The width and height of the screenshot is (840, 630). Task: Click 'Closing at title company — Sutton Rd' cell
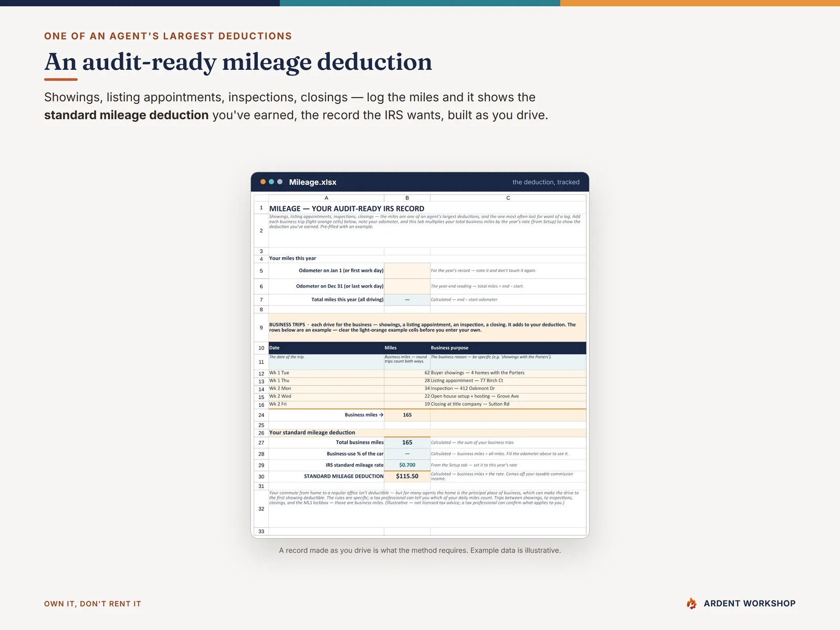[508, 404]
